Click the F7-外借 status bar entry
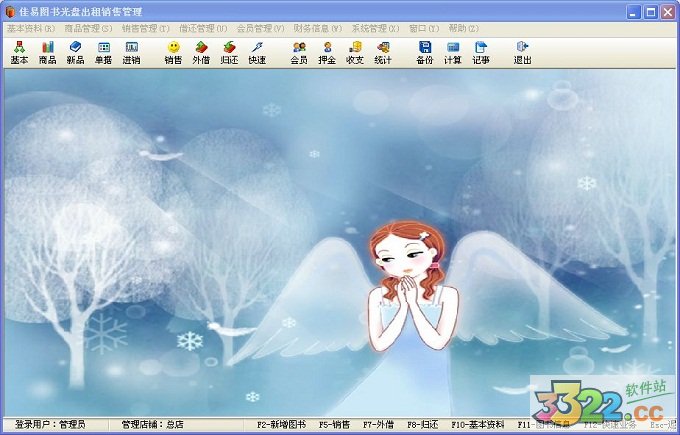The width and height of the screenshot is (680, 435). 378,424
